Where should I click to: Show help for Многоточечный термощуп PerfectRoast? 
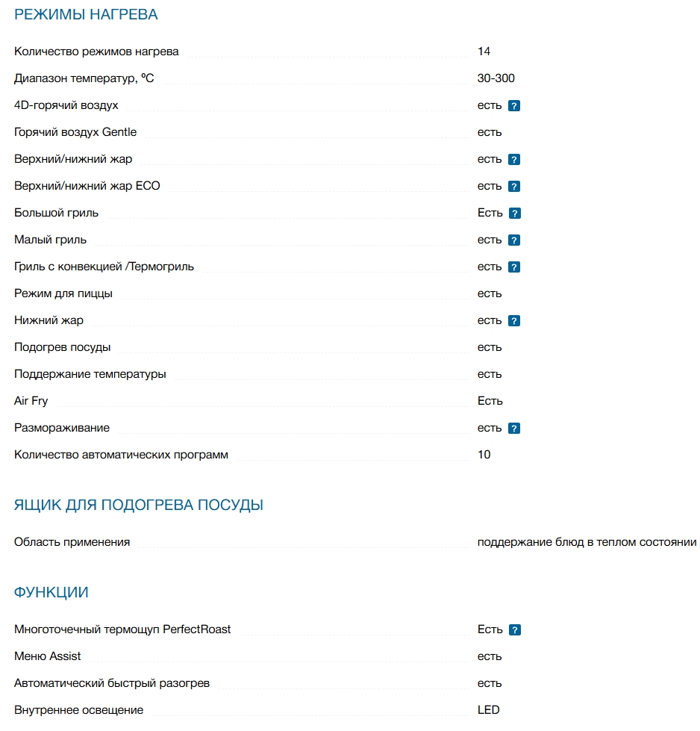[x=514, y=630]
